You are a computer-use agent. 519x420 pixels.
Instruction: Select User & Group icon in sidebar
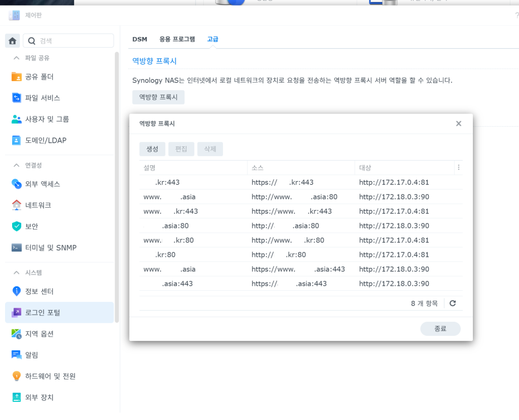pyautogui.click(x=17, y=119)
